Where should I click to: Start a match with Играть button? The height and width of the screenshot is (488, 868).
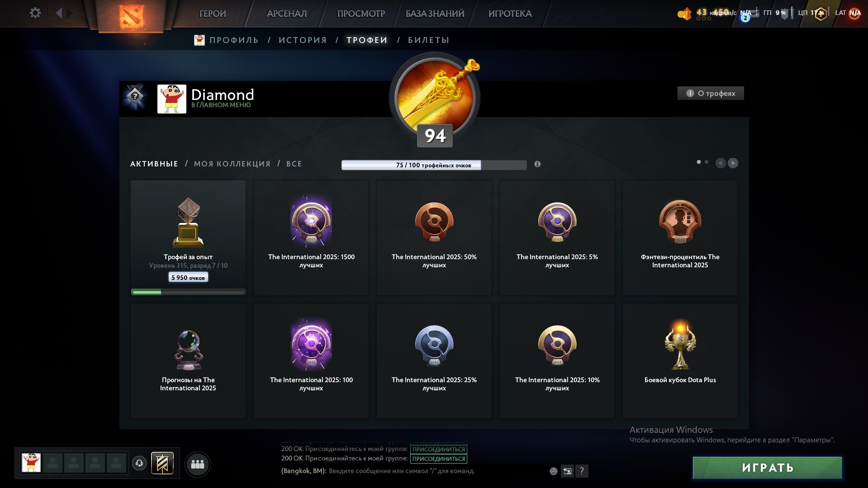pos(768,468)
